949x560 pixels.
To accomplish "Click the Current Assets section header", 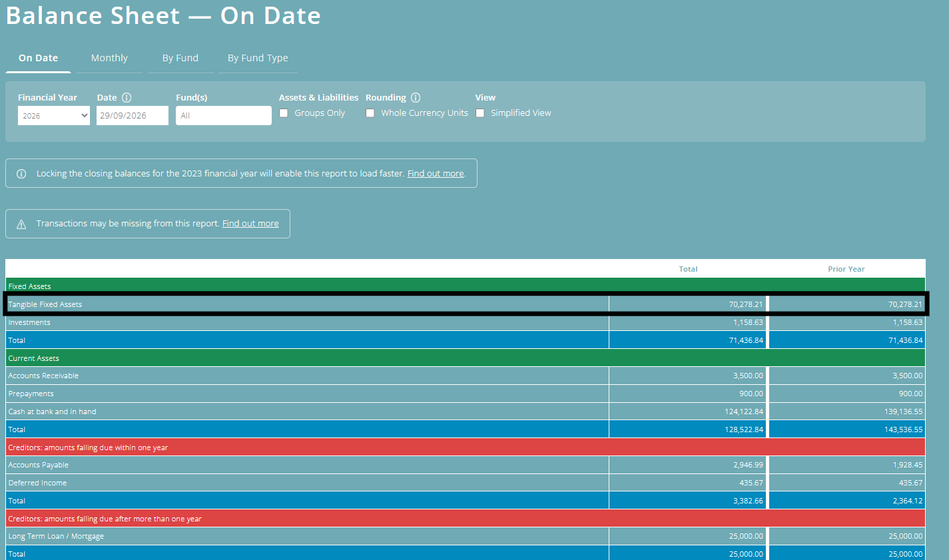I will (466, 358).
